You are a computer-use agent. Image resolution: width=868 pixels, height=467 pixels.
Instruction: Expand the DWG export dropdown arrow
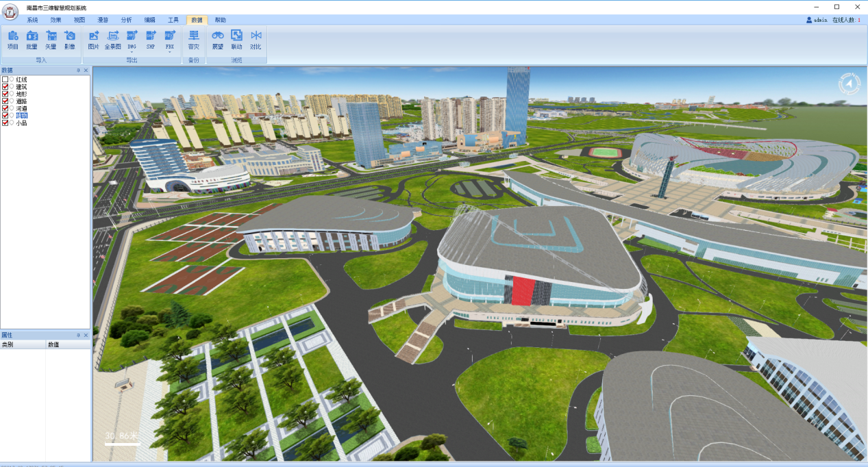(x=132, y=52)
